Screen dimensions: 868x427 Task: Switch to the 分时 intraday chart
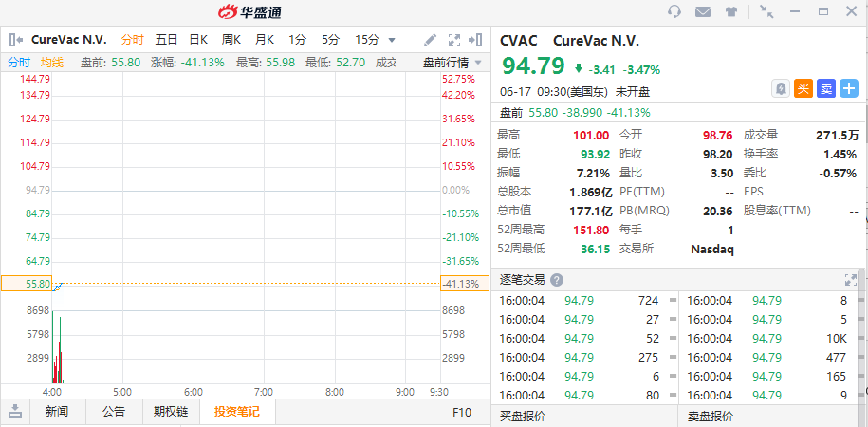tap(132, 40)
